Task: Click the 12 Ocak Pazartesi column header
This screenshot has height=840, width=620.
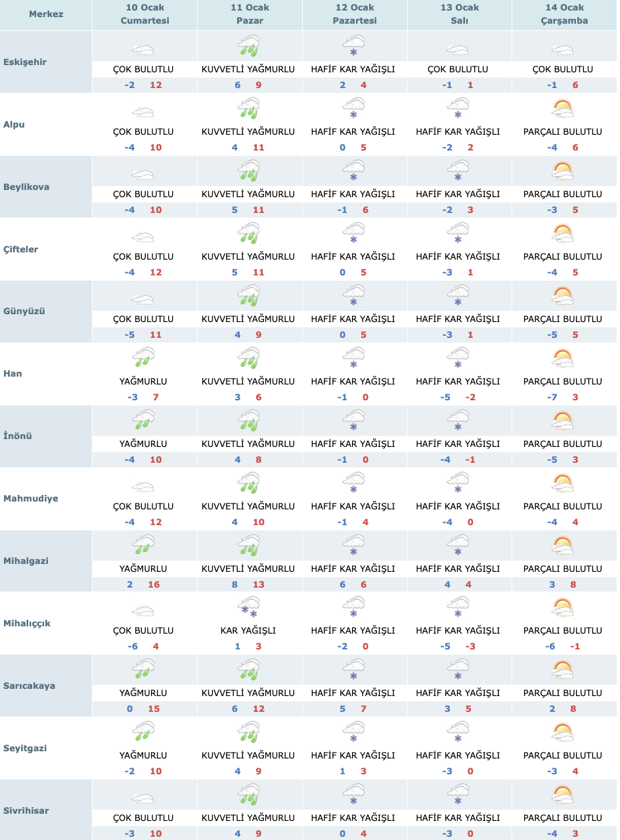Action: [355, 14]
